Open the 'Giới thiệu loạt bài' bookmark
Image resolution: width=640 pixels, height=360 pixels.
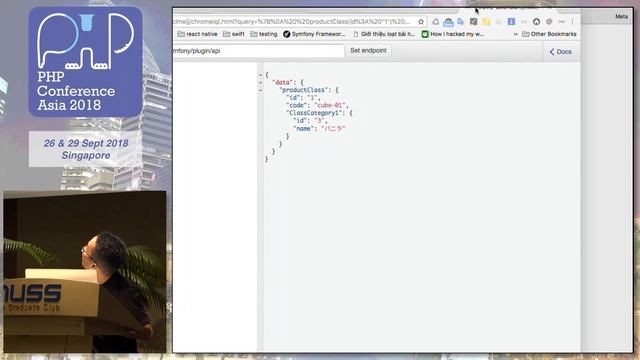[384, 34]
